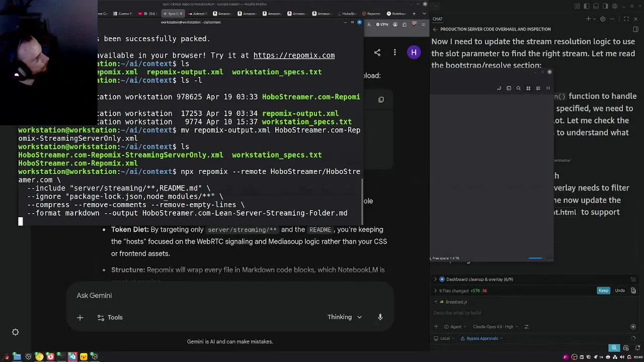Activate the Gemini microphone input
This screenshot has height=362, width=644.
pyautogui.click(x=380, y=317)
